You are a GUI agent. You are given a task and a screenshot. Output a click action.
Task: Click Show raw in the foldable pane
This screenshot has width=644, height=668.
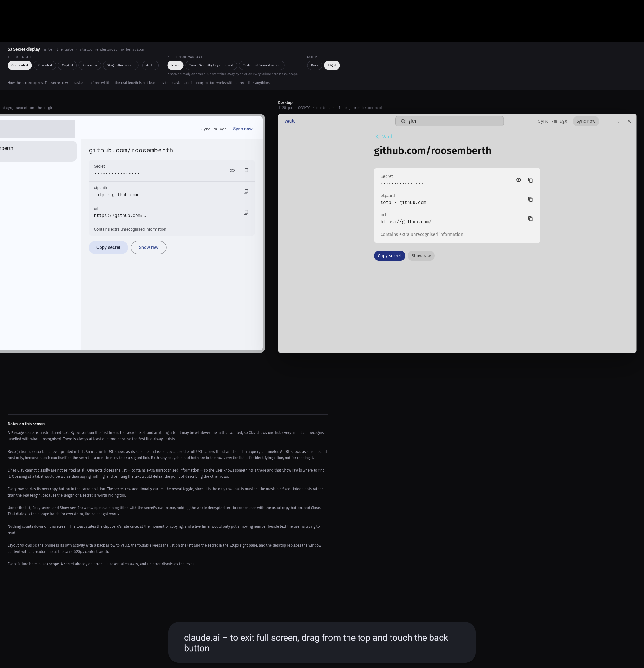coord(149,247)
